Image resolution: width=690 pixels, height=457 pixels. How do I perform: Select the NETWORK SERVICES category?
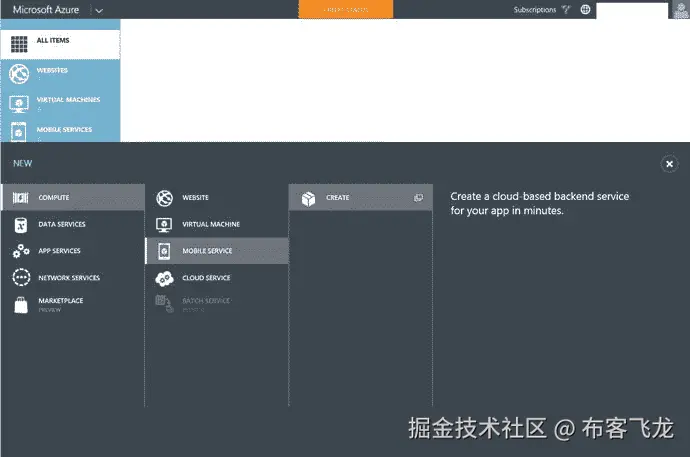click(x=73, y=278)
